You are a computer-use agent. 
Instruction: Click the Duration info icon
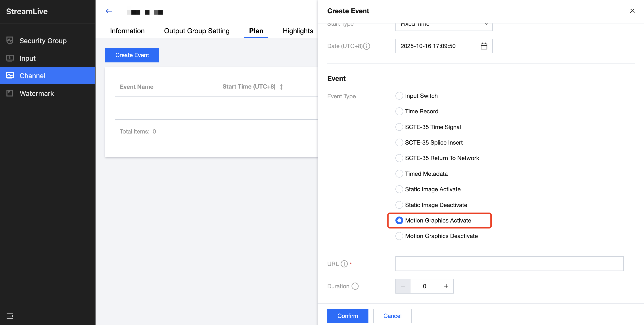(x=355, y=286)
